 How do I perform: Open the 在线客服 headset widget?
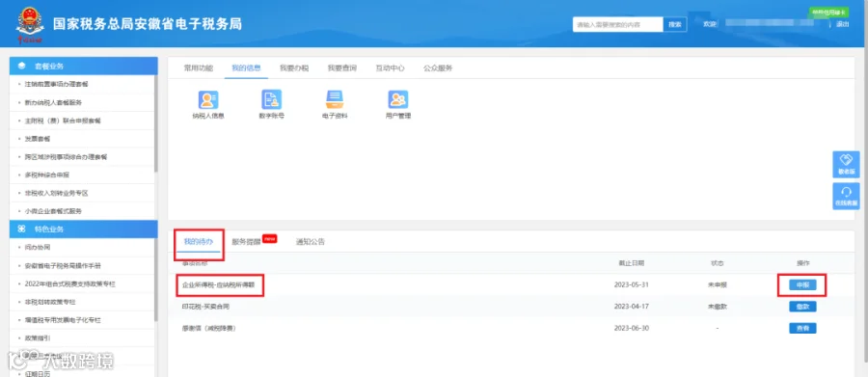coord(846,196)
